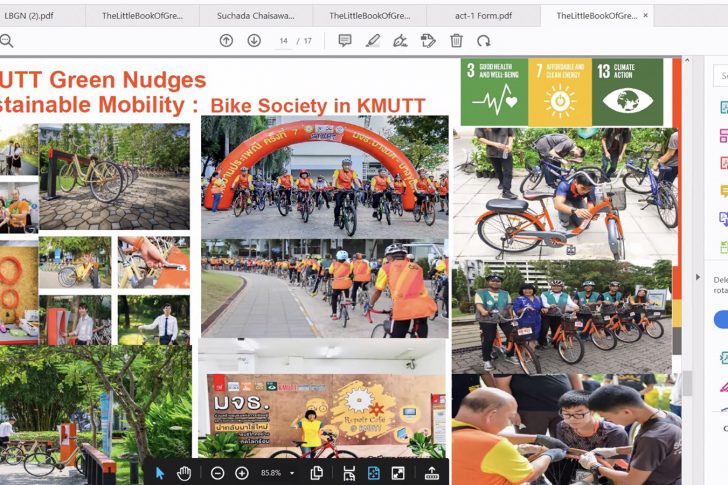Select the highlight text tool
Viewport: 728px width, 485px height.
(373, 40)
